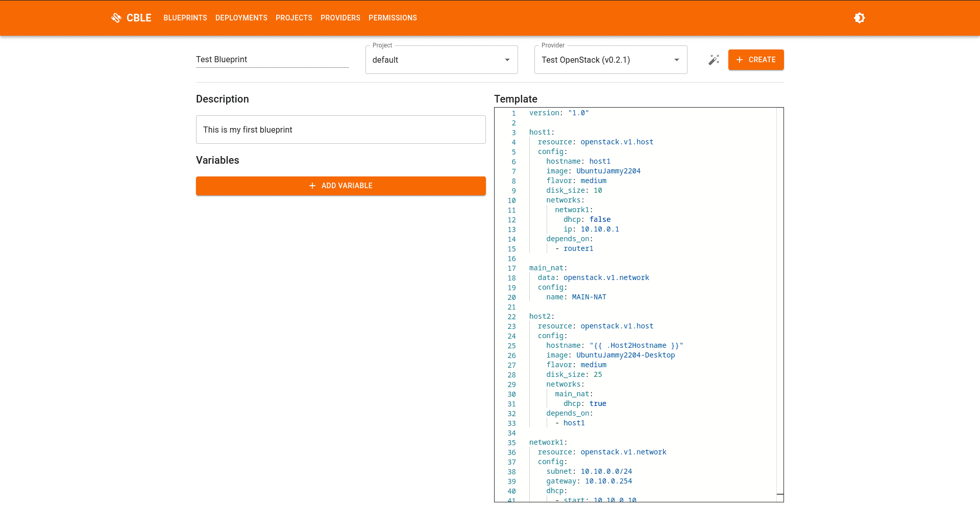Toggle the dark/light theme icon
Viewport: 980px width, 510px height.
coord(860,18)
